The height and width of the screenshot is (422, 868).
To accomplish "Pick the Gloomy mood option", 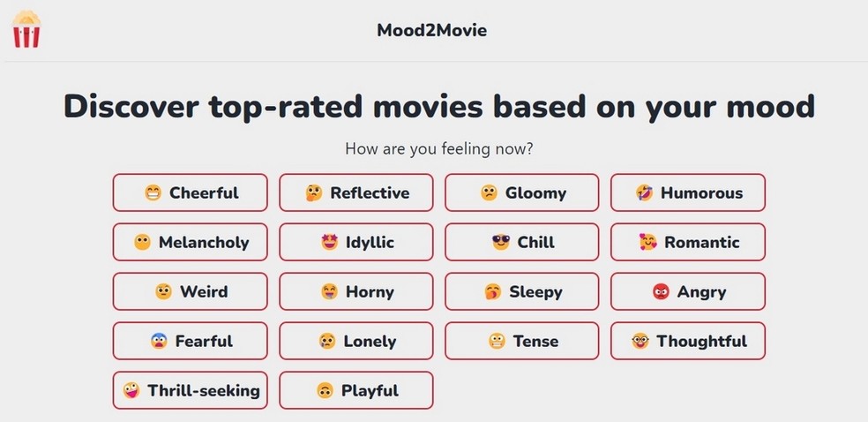I will tap(521, 192).
